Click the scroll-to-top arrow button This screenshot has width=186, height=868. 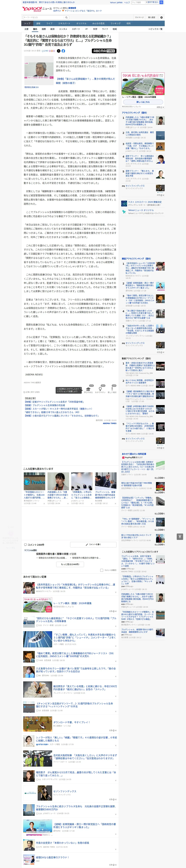(x=180, y=537)
